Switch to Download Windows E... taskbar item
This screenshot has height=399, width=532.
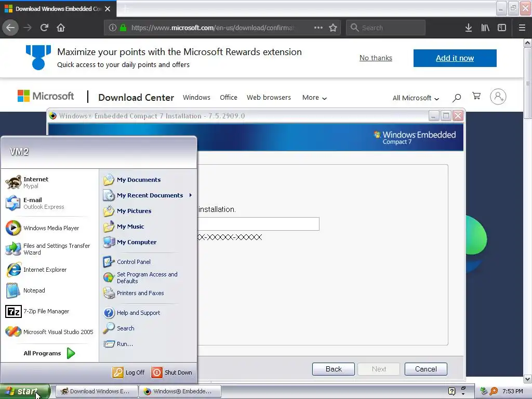96,392
